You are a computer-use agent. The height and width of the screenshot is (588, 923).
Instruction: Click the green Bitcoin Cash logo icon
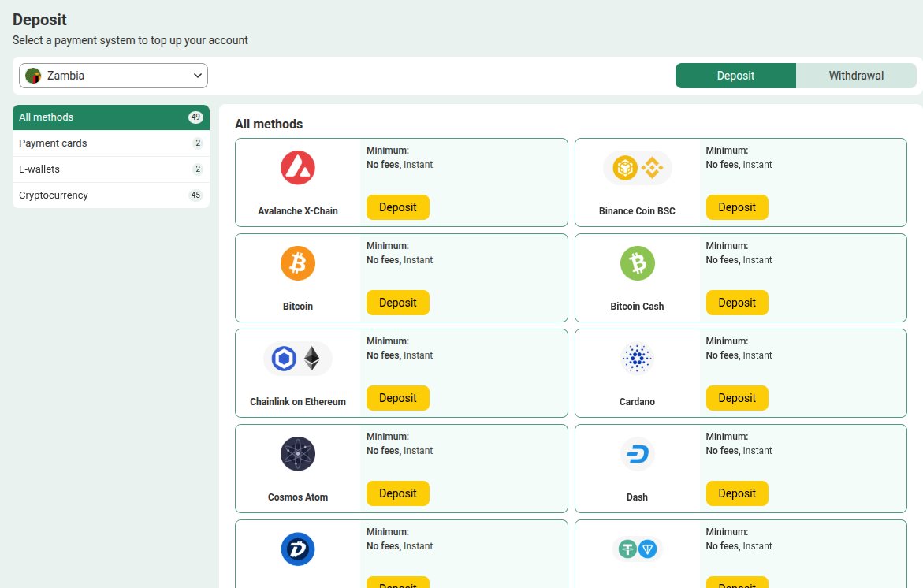pyautogui.click(x=638, y=263)
